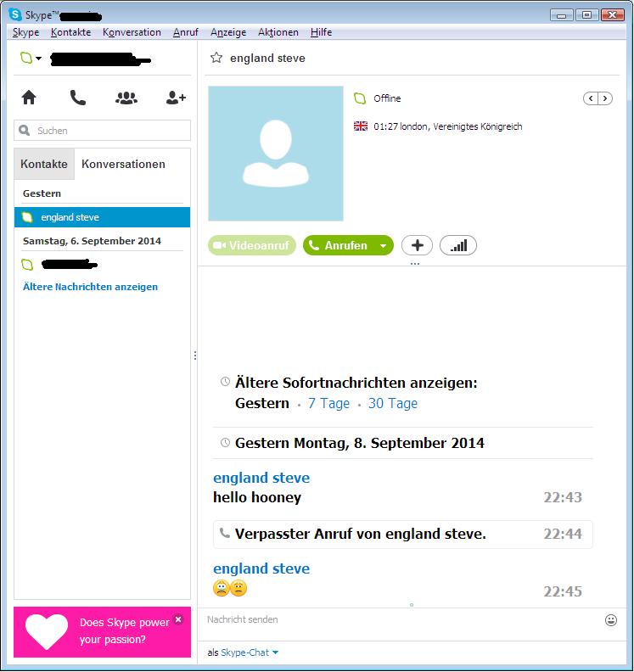The image size is (634, 672).
Task: Start a Videoanruf with england steve
Action: click(x=252, y=245)
